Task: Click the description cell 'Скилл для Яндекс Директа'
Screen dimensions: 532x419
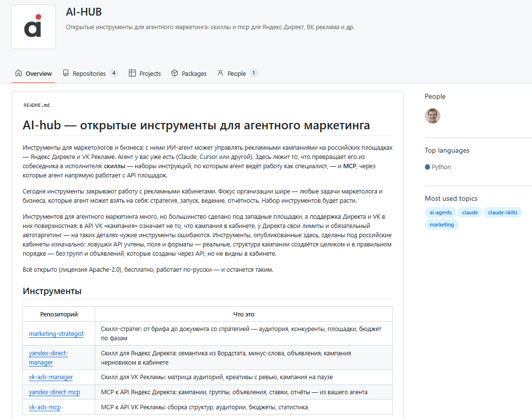Action: point(244,358)
